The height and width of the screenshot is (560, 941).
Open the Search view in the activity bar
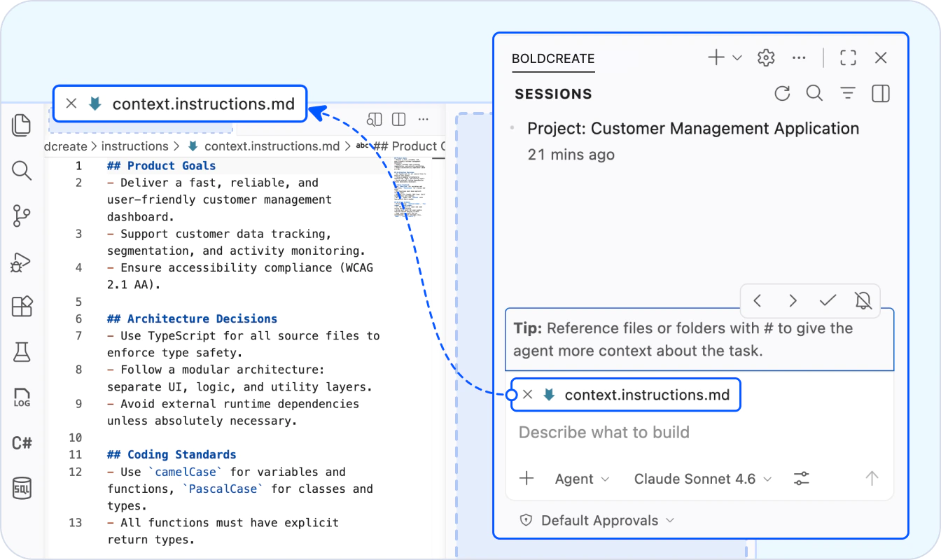point(22,170)
